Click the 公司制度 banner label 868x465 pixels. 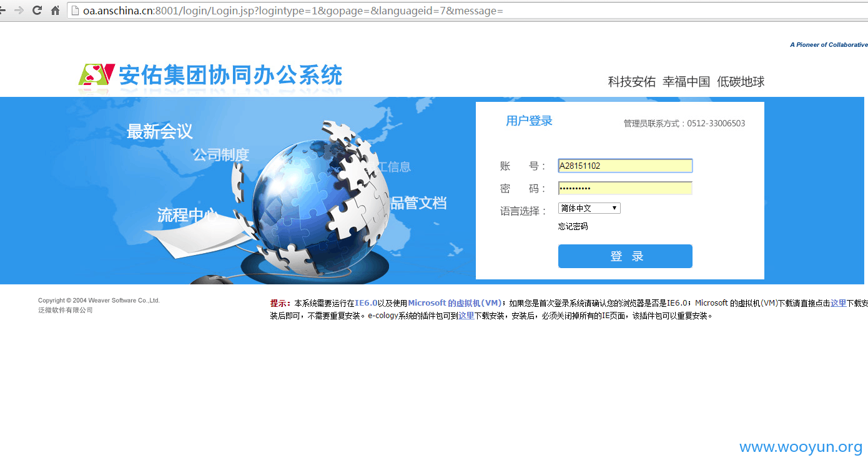click(221, 154)
